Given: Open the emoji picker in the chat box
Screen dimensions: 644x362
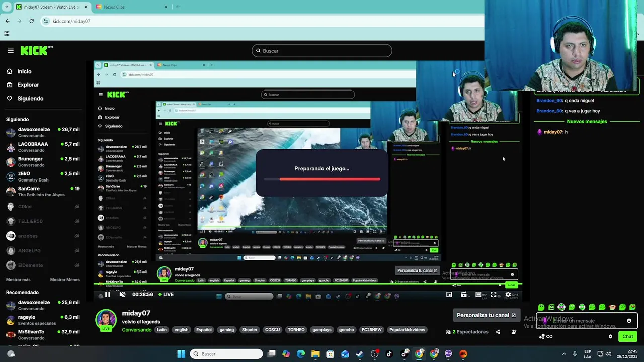Looking at the screenshot, I should click(629, 321).
